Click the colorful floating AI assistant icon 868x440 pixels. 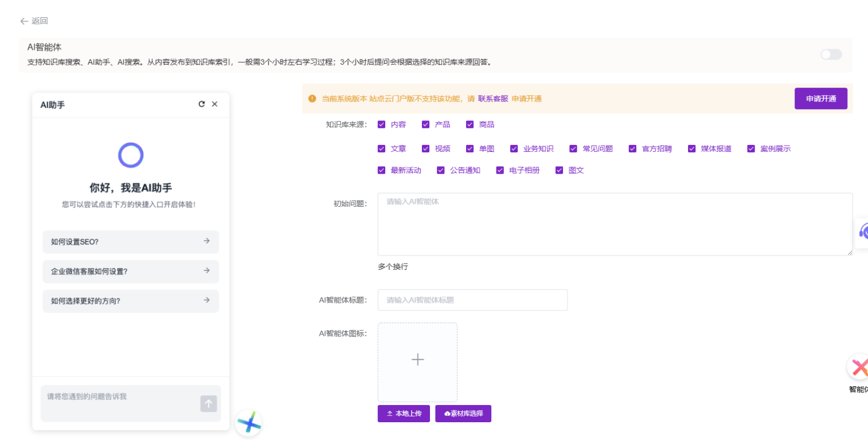249,423
